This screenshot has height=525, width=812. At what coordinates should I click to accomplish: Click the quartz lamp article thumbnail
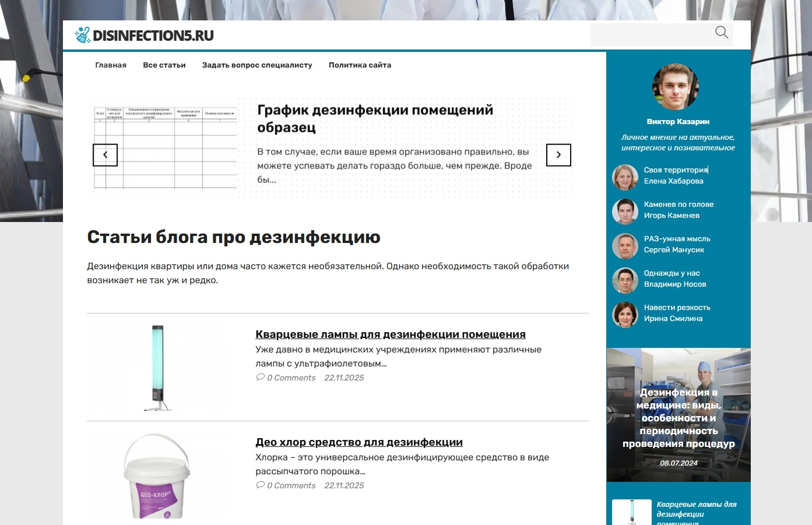[157, 368]
